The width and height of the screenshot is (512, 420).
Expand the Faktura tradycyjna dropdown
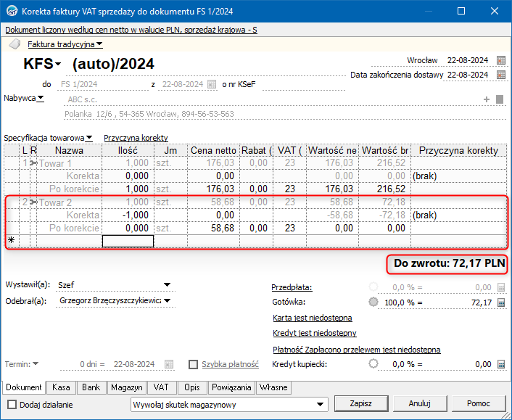(99, 44)
